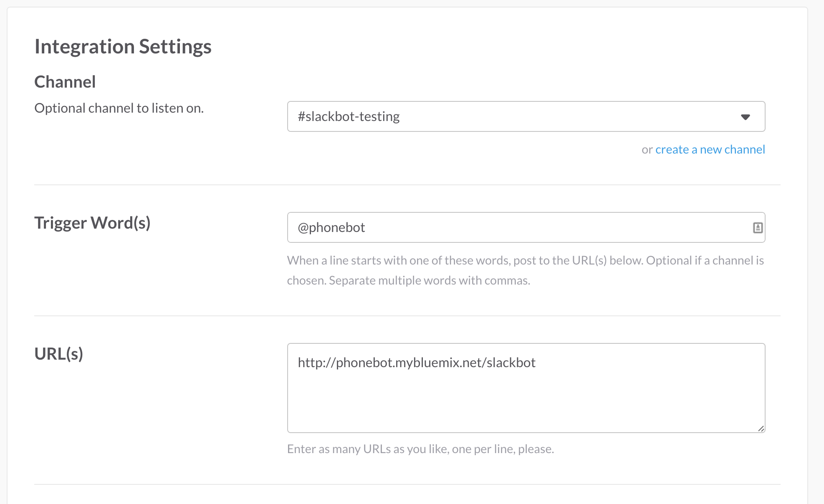
Task: Click the contact autofill icon in trigger field
Action: click(758, 228)
